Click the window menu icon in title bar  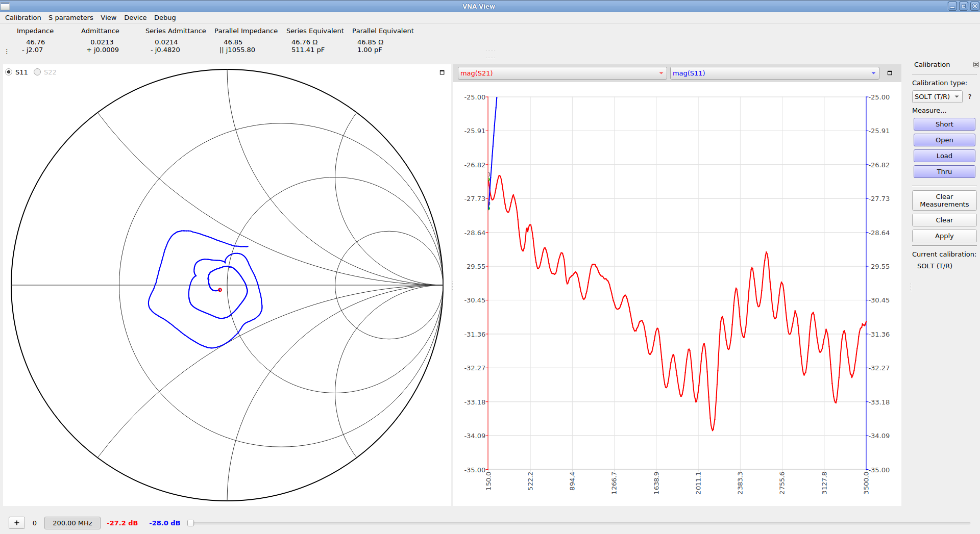5,6
